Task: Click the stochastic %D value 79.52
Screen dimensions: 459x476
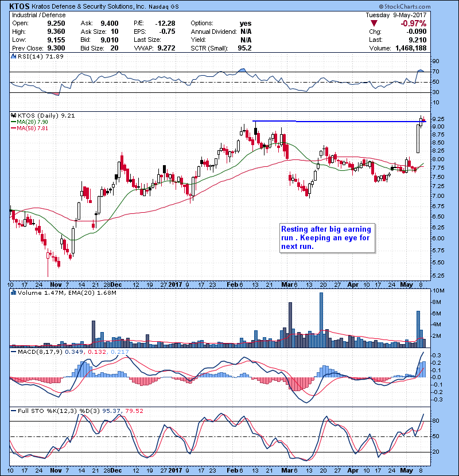Action: point(134,411)
